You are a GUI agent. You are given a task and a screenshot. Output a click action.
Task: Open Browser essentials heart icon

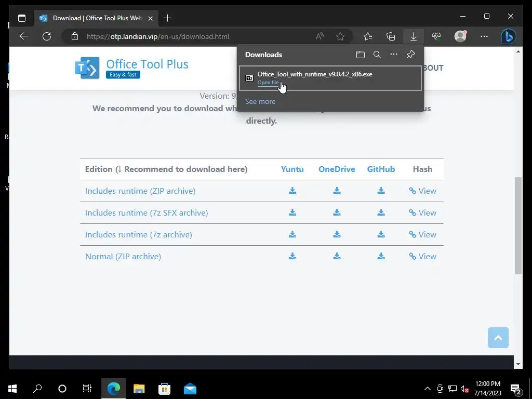(436, 36)
